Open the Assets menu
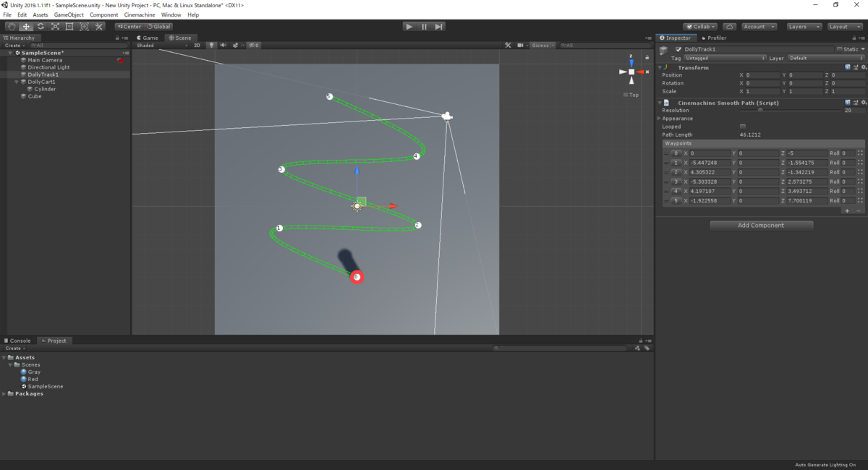Screen dimensions: 868x470 click(x=41, y=14)
